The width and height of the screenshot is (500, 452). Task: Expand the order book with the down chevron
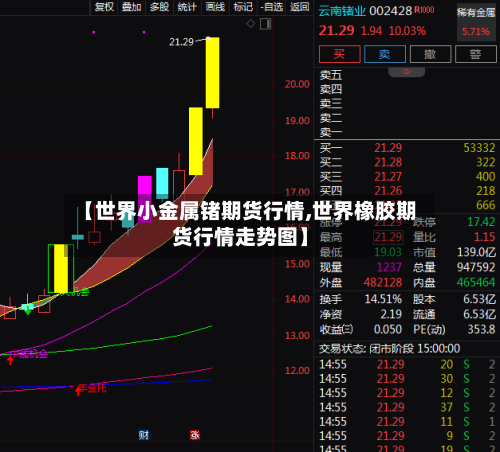[406, 72]
